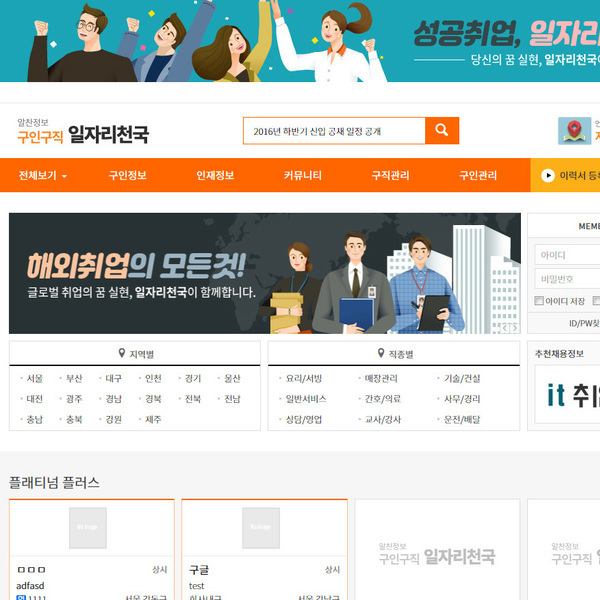Open 운전/배달 job category
This screenshot has height=600, width=600.
pyautogui.click(x=462, y=419)
